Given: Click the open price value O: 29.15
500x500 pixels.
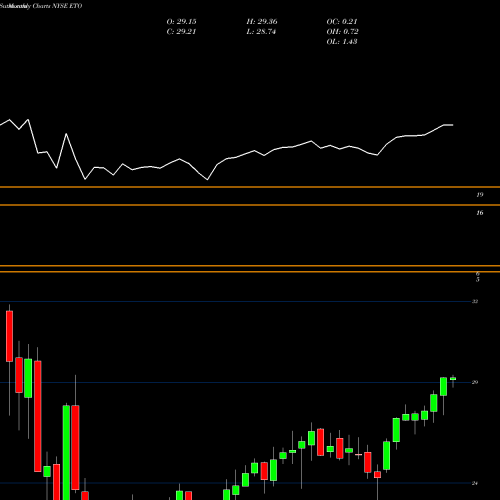Looking at the screenshot, I should click(181, 22).
